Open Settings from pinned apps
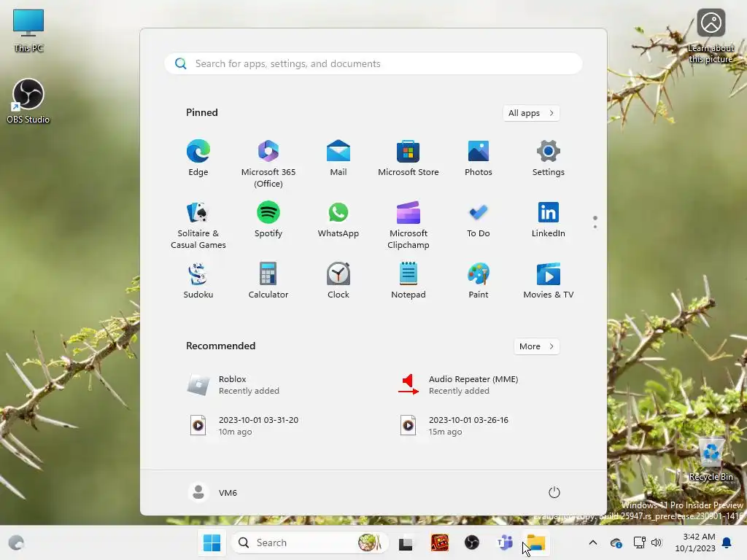 tap(549, 159)
